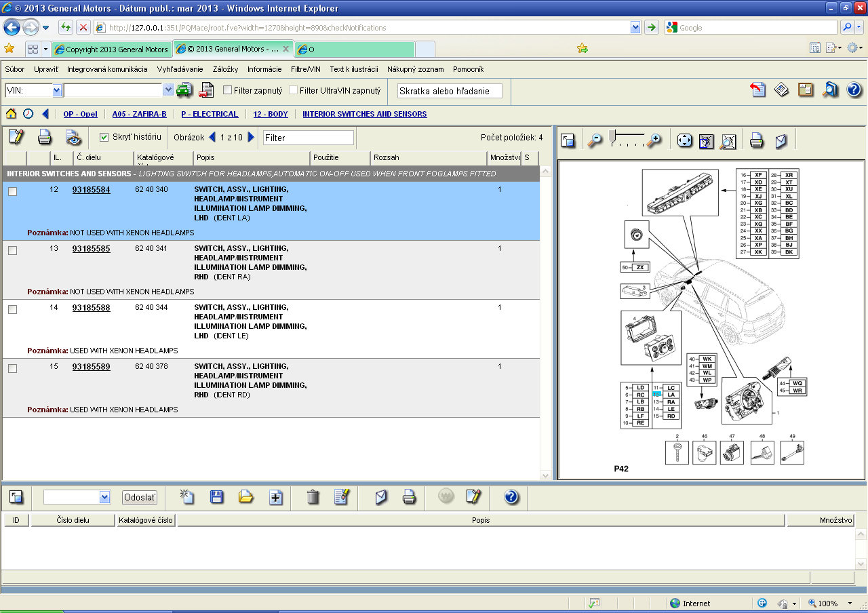Click the pan arrows icon above the illustration

tap(684, 140)
